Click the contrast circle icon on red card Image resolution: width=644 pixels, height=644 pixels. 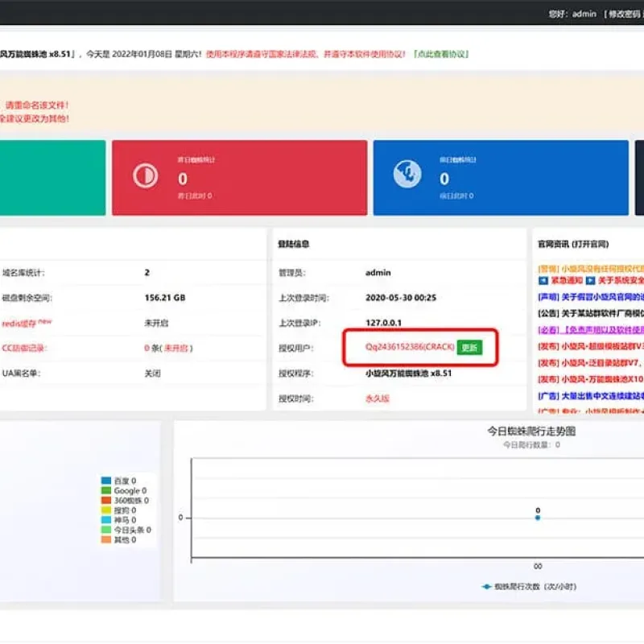point(146,175)
